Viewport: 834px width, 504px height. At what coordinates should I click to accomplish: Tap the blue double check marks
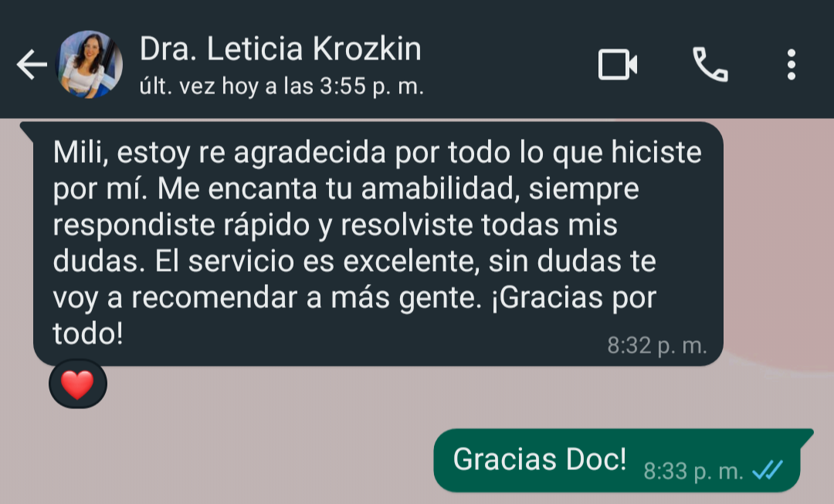(x=768, y=470)
